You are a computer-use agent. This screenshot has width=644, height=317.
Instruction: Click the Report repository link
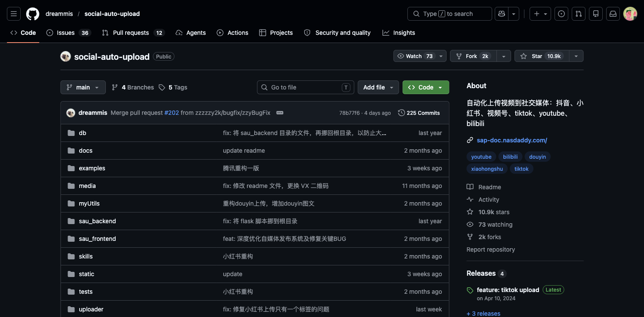(x=491, y=249)
